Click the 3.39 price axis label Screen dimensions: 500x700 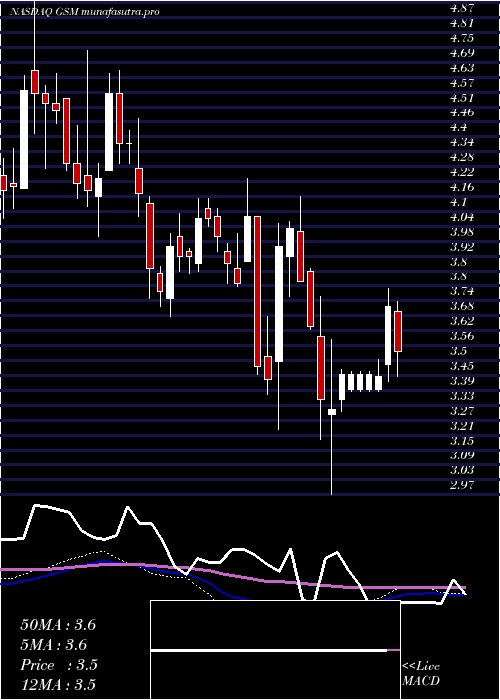[462, 381]
